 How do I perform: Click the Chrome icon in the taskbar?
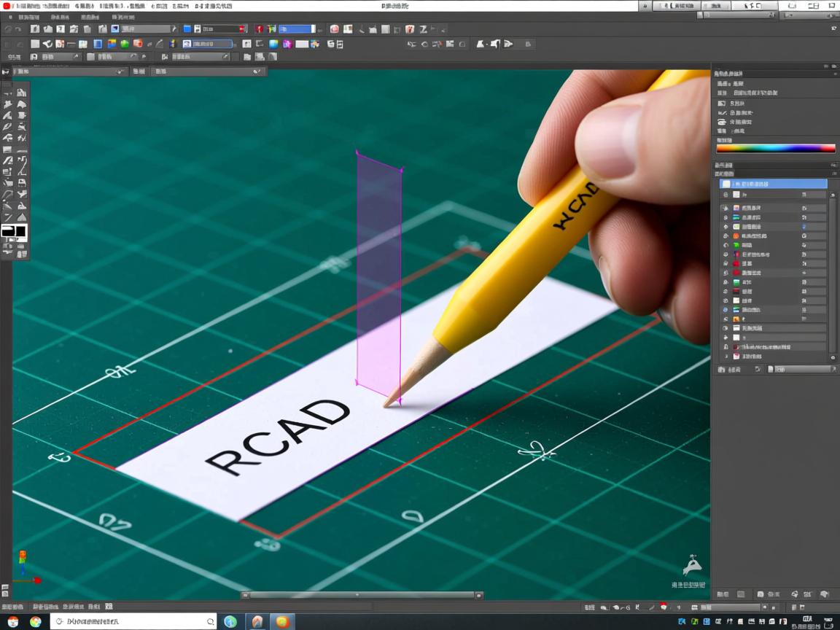(36, 622)
